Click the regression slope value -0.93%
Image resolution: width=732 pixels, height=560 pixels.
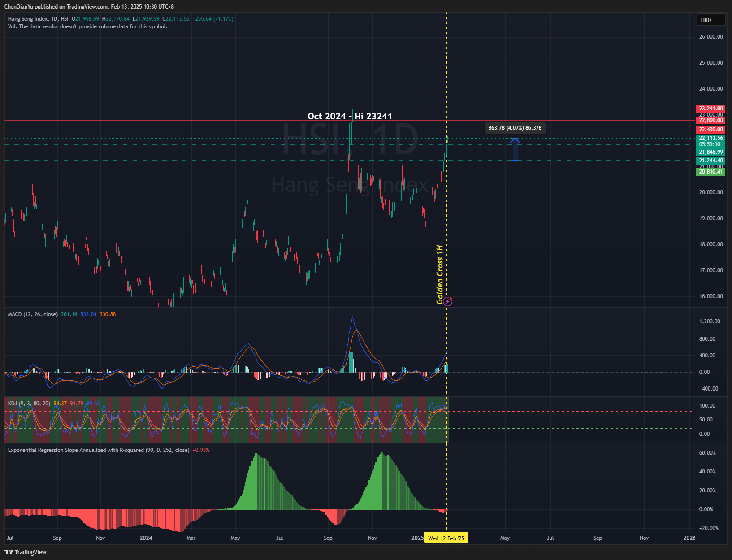[201, 450]
